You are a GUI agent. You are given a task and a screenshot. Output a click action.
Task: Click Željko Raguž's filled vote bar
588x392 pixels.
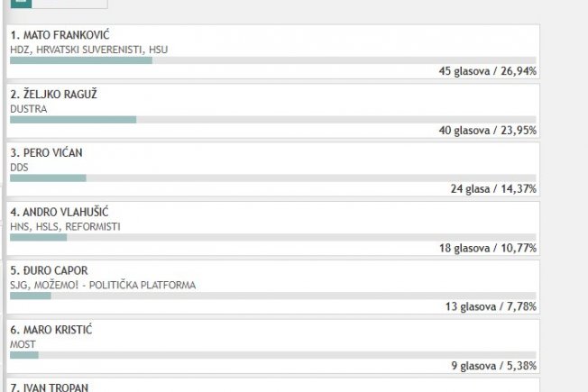click(x=73, y=120)
